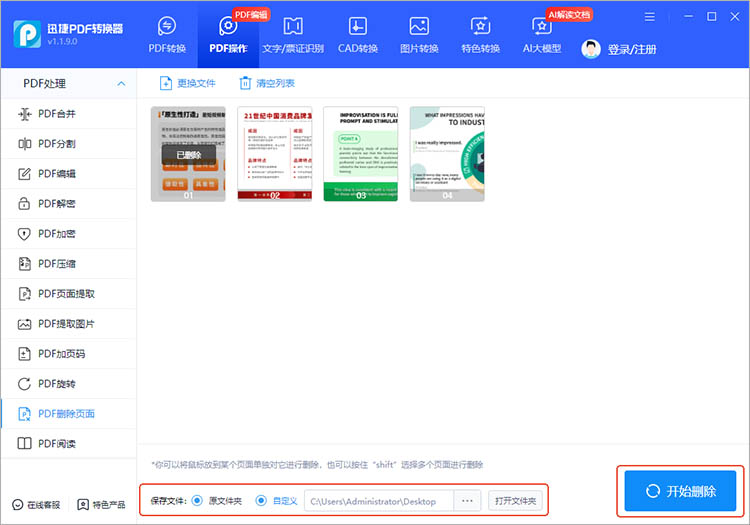
Task: Select PDF加密 in the sidebar
Action: (x=68, y=234)
